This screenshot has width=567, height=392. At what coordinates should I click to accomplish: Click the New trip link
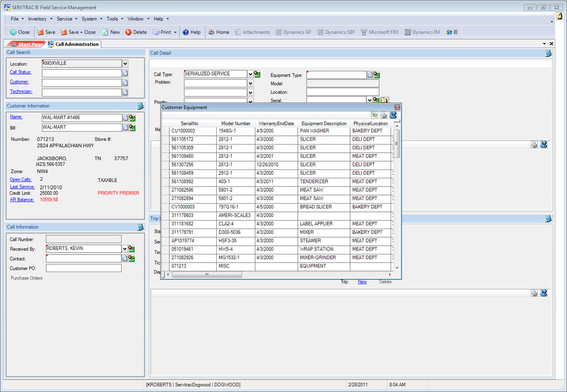(x=362, y=282)
